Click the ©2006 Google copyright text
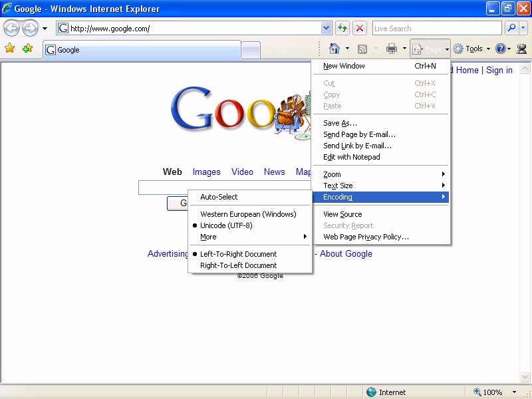The height and width of the screenshot is (399, 532). 260,276
